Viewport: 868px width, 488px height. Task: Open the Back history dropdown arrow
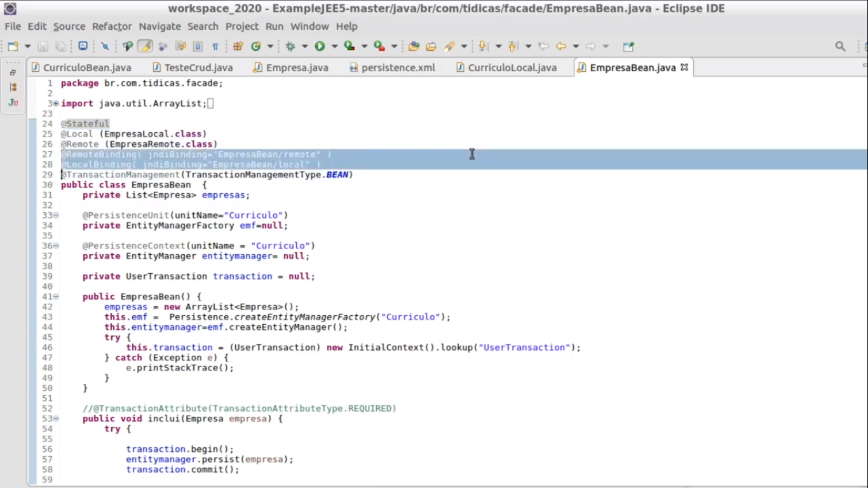tap(576, 46)
